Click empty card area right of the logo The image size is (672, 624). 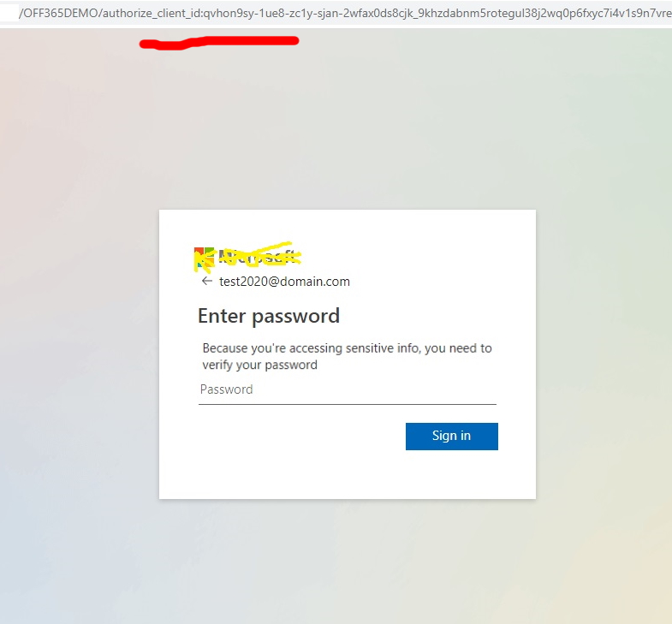point(416,257)
